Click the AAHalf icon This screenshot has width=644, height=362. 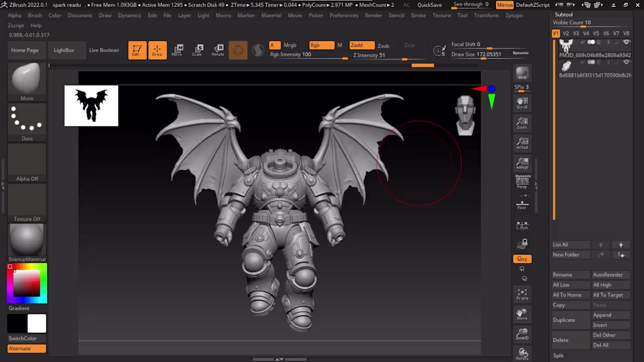(x=522, y=163)
